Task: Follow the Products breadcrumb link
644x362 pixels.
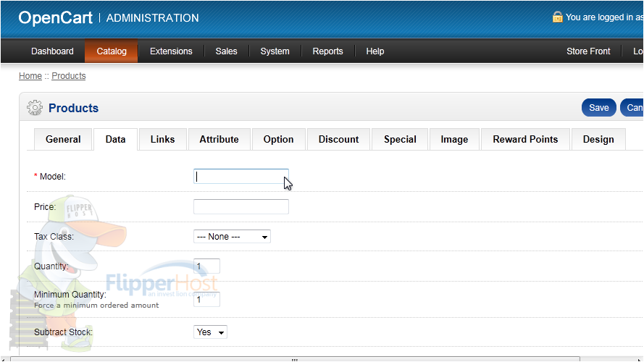Action: pos(69,76)
